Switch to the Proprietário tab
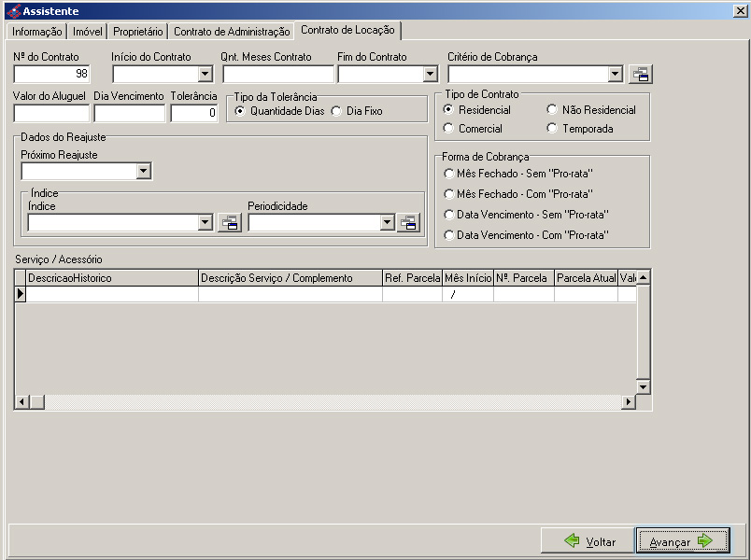The width and height of the screenshot is (751, 560). pos(138,31)
